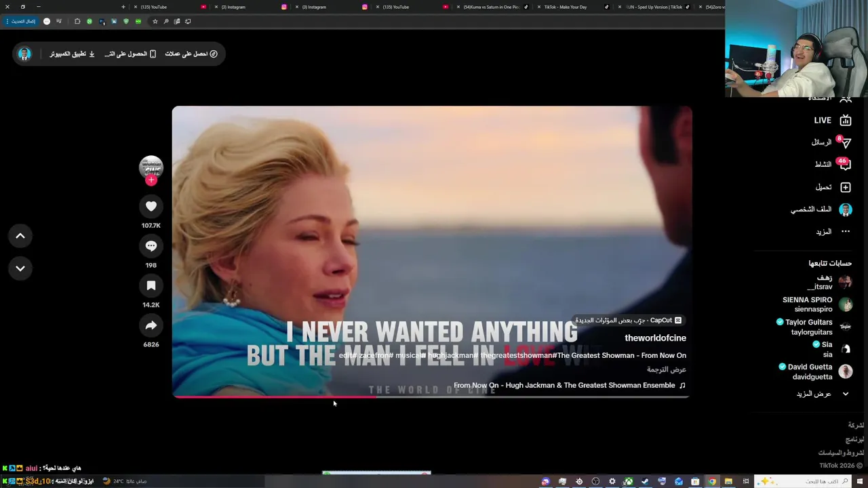This screenshot has height=488, width=868.
Task: Click the zoom magnifier icon in toolbar
Action: (x=166, y=21)
